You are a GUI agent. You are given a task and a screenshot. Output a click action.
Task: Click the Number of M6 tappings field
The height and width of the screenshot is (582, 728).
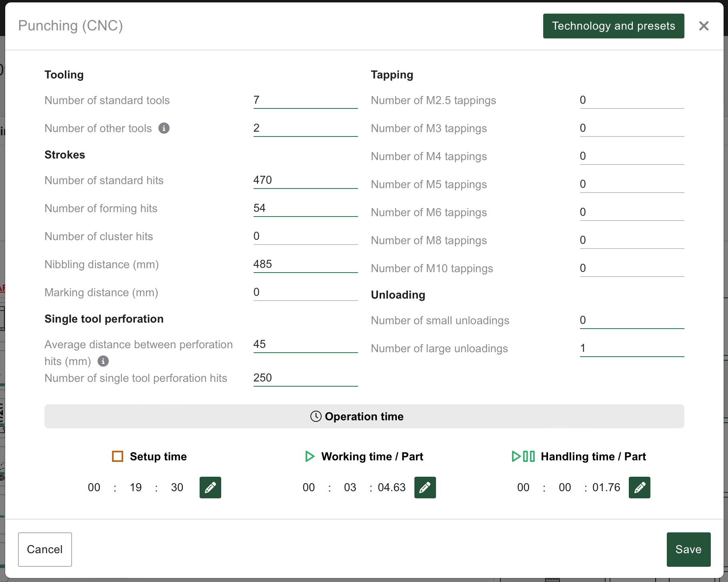point(632,212)
